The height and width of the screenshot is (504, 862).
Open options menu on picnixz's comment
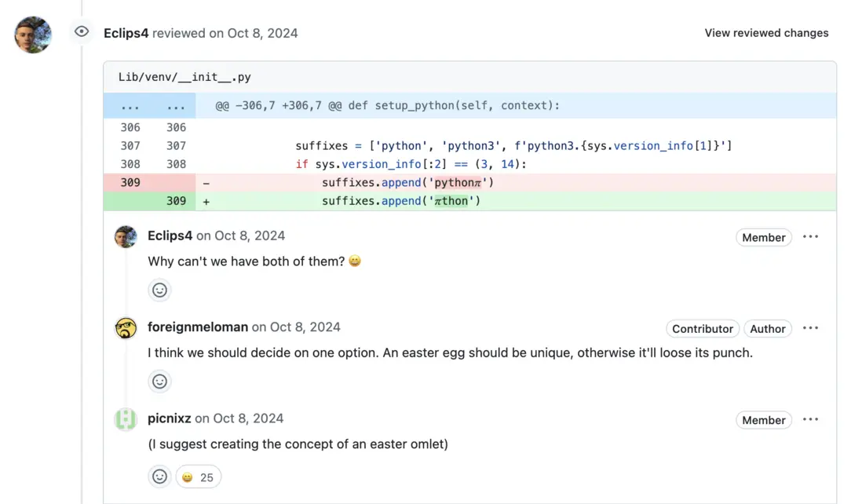tap(811, 420)
